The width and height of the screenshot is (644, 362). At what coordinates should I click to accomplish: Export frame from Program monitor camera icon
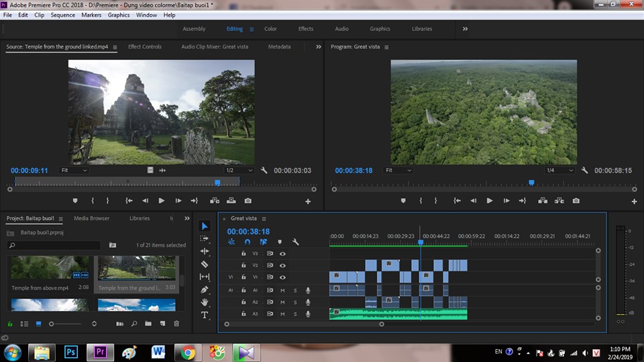click(x=576, y=201)
